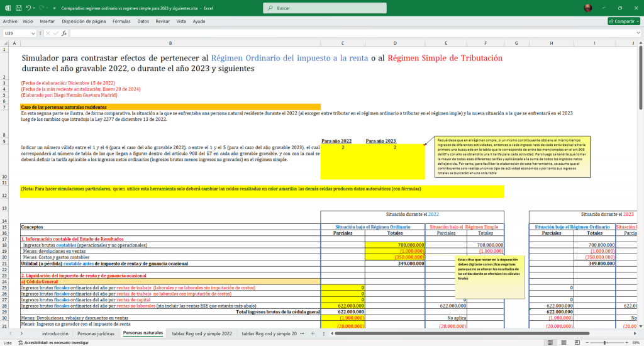The image size is (644, 346).
Task: Click the Insert Function fx icon
Action: coord(64,33)
